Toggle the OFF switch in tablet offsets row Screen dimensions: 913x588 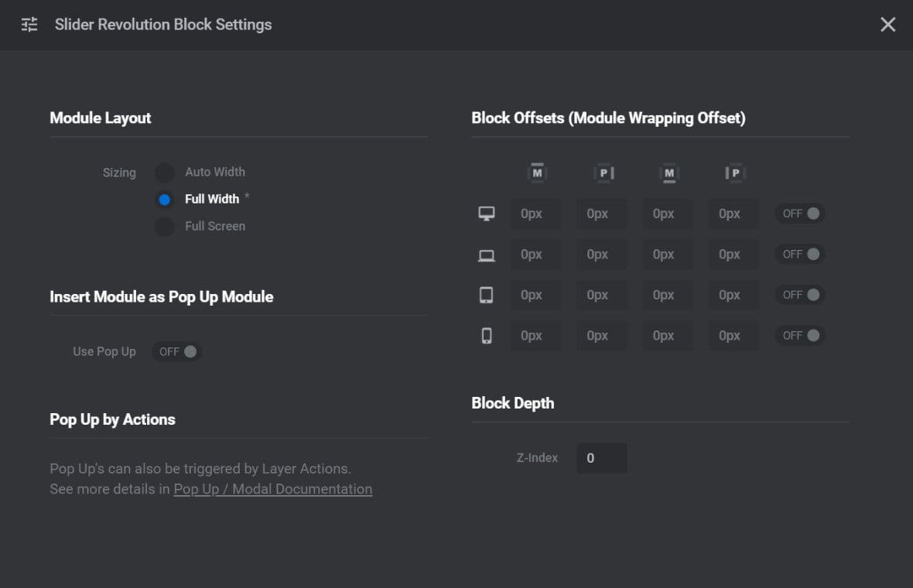[x=800, y=296]
